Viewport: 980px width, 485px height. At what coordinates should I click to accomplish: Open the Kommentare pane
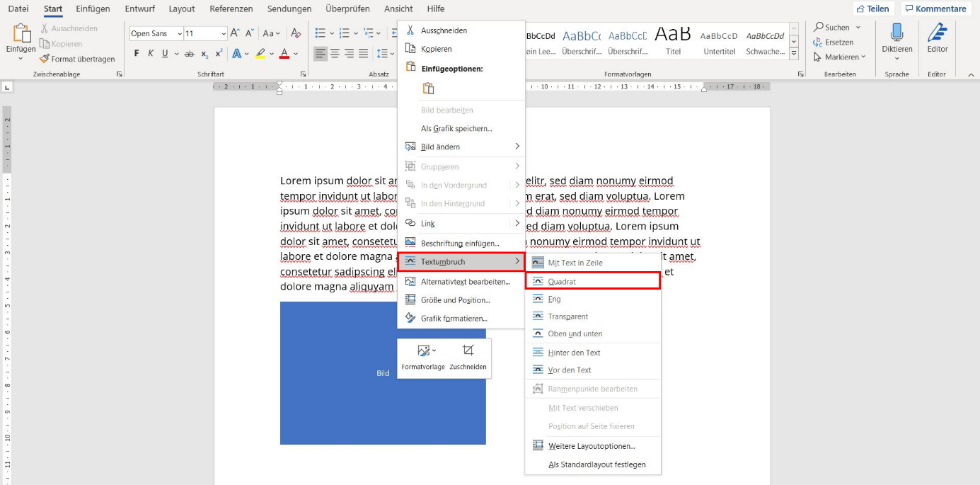tap(935, 9)
